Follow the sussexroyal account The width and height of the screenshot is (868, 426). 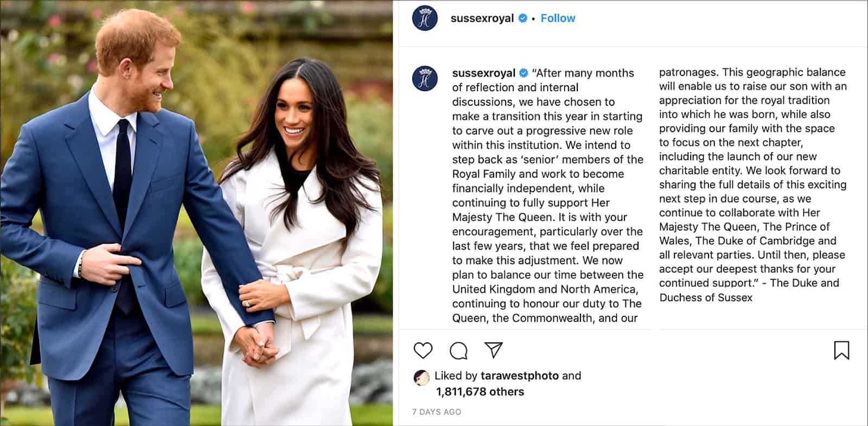558,18
